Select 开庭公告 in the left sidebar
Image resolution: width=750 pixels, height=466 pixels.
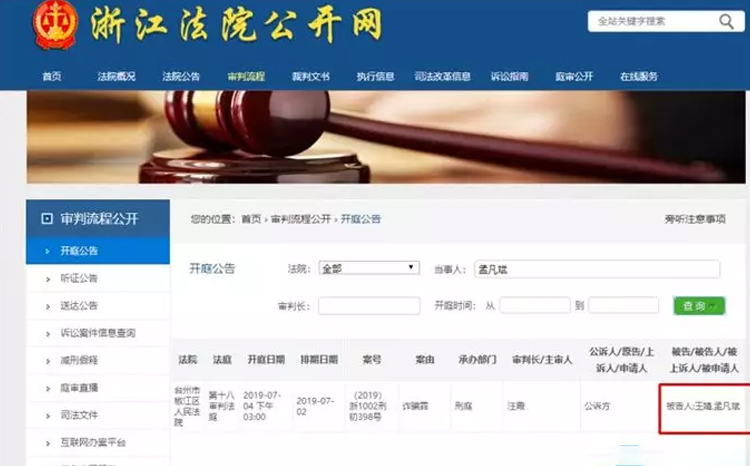98,250
